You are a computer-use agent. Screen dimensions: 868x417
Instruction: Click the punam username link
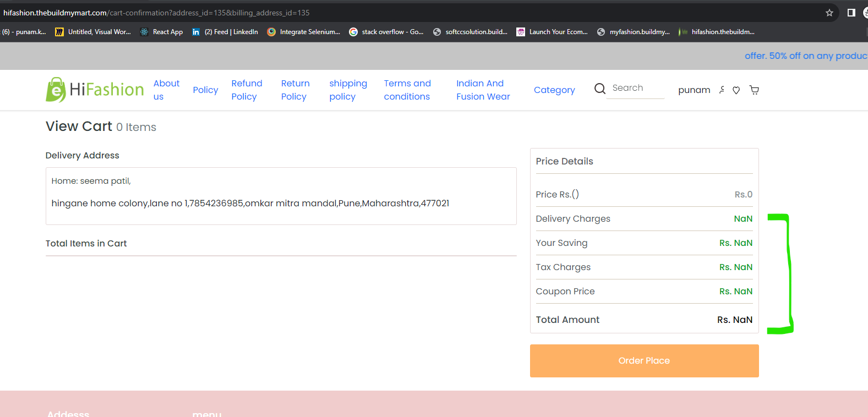[x=694, y=90]
